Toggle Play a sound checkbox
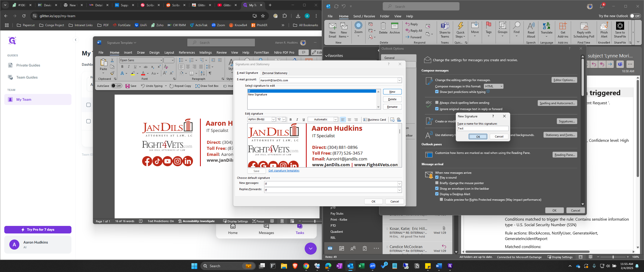Image resolution: width=644 pixels, height=272 pixels. pos(437,177)
